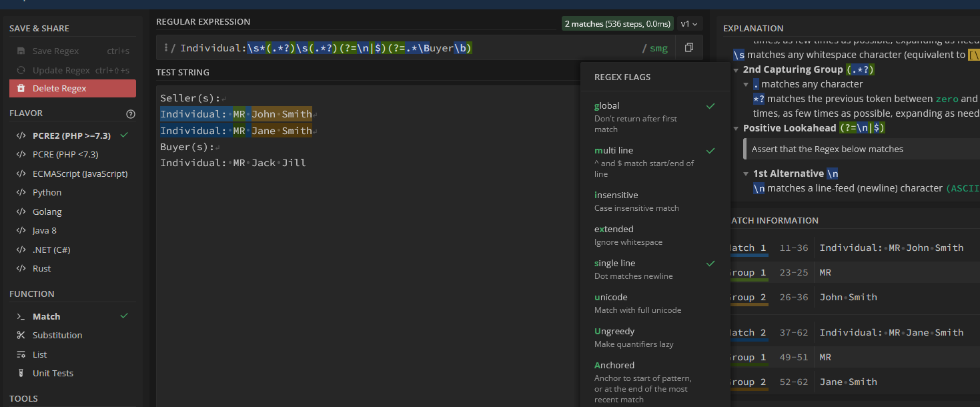The width and height of the screenshot is (980, 407).
Task: Toggle the single line flag
Action: (x=655, y=269)
